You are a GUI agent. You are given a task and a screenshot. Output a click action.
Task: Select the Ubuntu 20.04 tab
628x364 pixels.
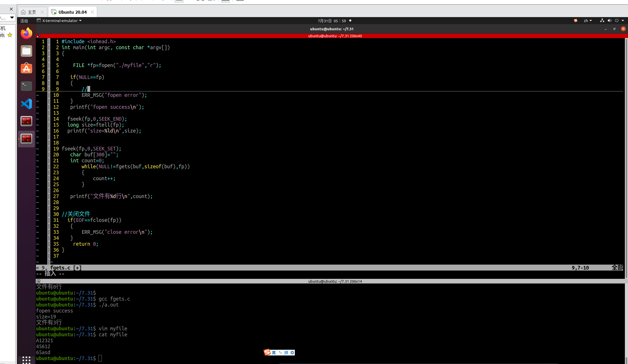pyautogui.click(x=72, y=12)
